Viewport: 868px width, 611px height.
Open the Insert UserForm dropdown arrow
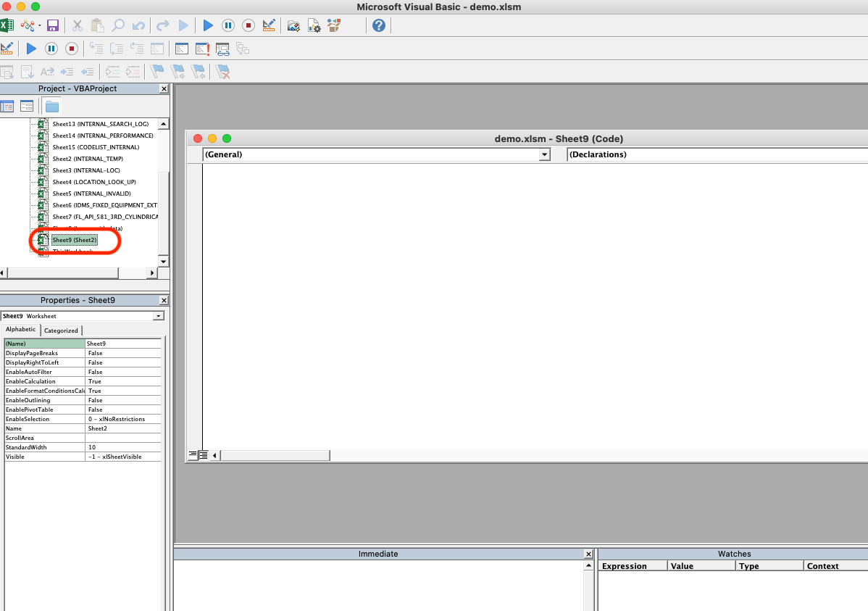[x=39, y=25]
